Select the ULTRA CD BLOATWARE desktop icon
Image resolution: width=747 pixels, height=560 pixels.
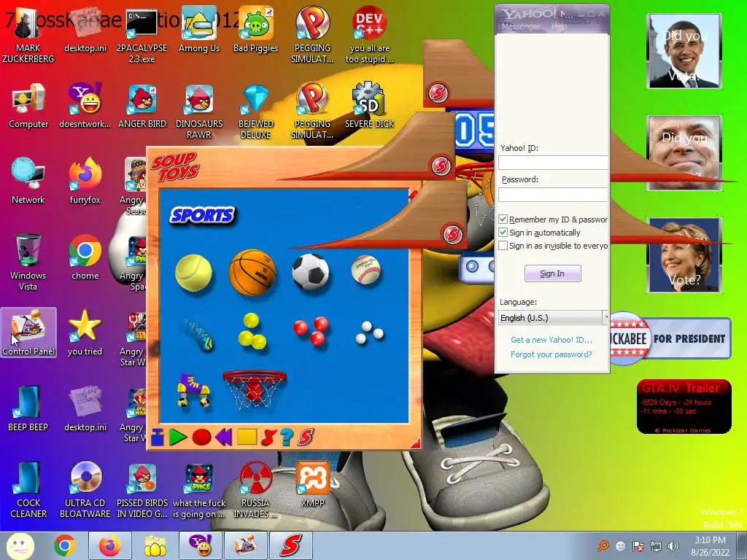tap(85, 489)
